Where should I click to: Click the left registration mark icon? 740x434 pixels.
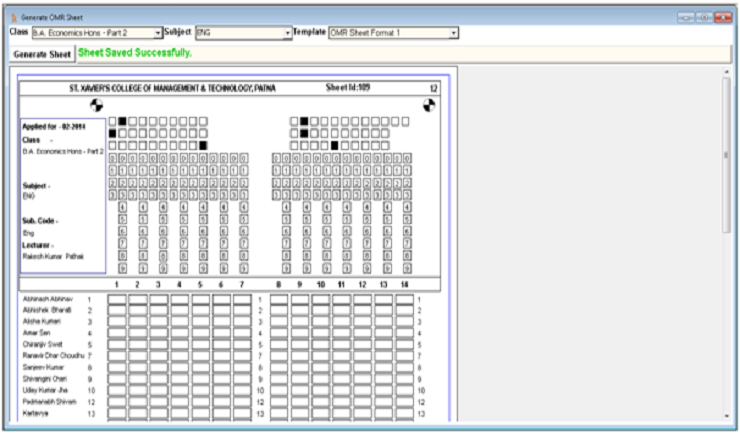click(97, 105)
